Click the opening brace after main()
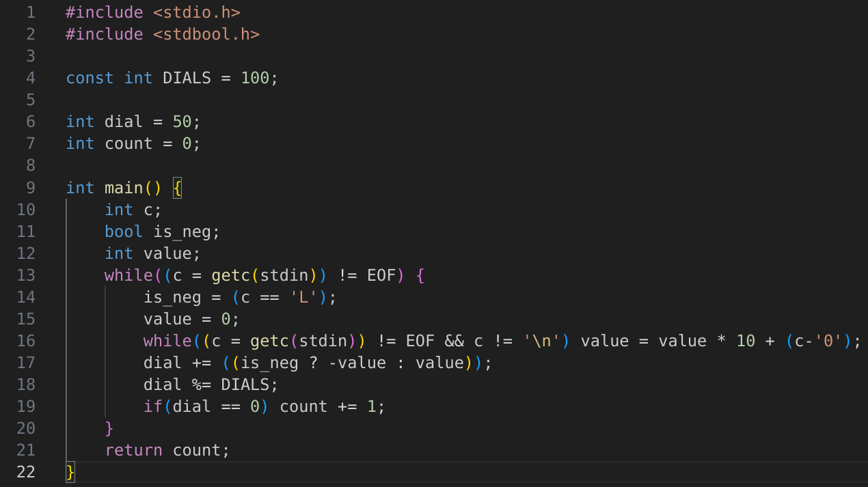The height and width of the screenshot is (487, 868). click(x=177, y=188)
